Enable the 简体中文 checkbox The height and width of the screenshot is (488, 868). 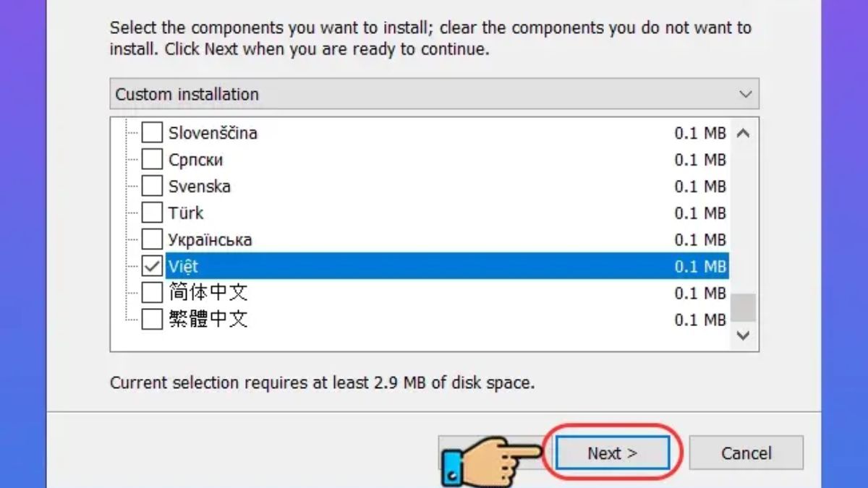(152, 293)
